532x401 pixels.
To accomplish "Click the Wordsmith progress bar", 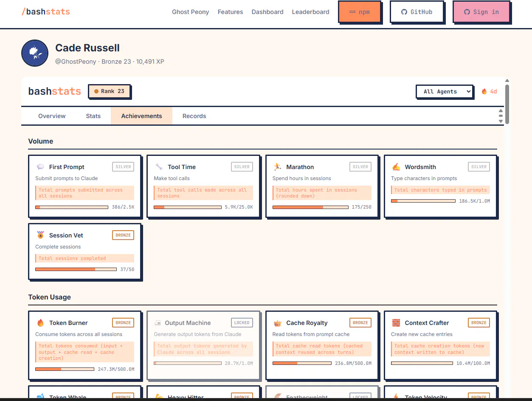I will [423, 201].
